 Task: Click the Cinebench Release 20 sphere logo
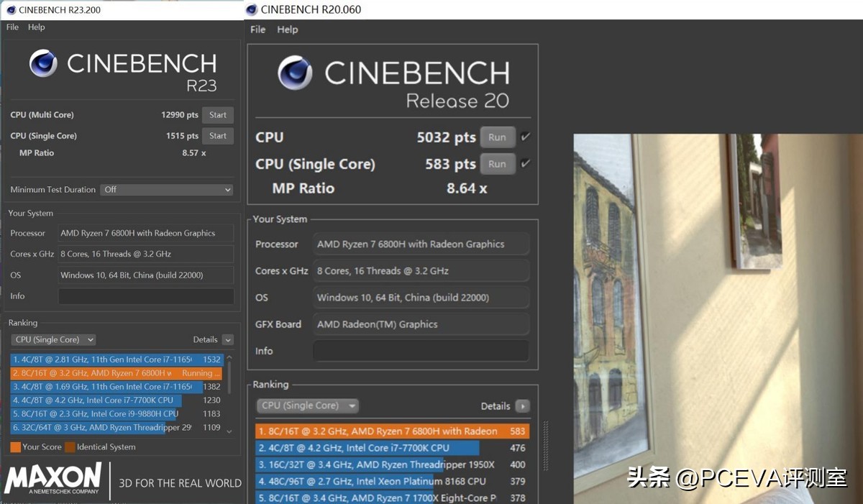pos(296,73)
